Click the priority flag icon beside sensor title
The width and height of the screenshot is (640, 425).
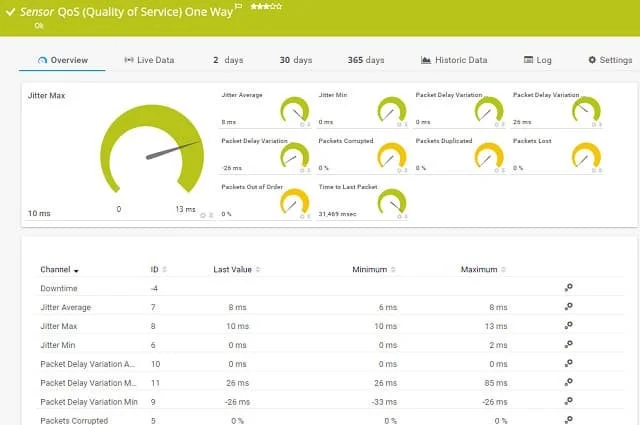[x=238, y=7]
